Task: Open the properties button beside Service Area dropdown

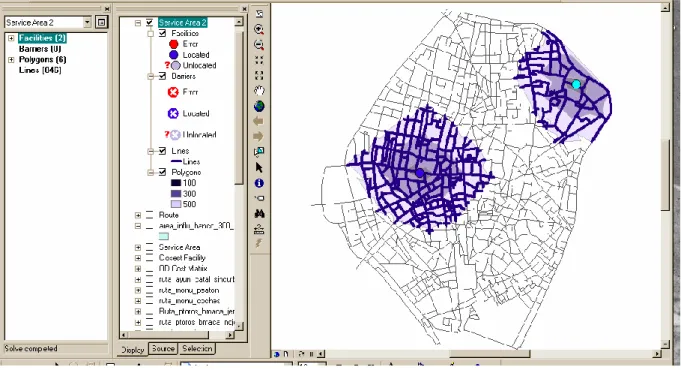Action: 101,22
